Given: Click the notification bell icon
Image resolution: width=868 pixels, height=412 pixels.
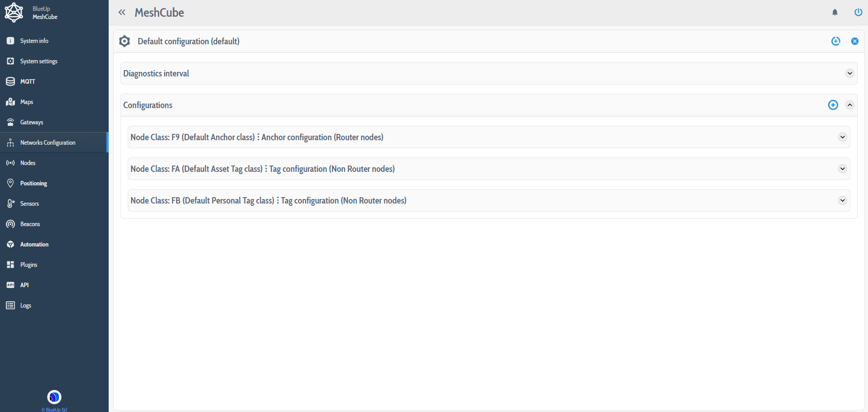Looking at the screenshot, I should tap(835, 12).
